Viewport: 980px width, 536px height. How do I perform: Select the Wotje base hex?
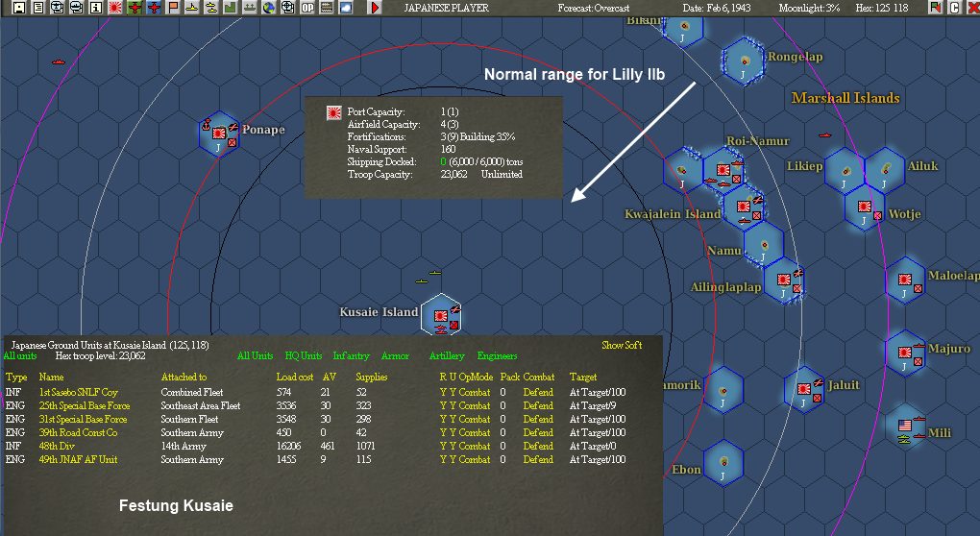(x=865, y=207)
